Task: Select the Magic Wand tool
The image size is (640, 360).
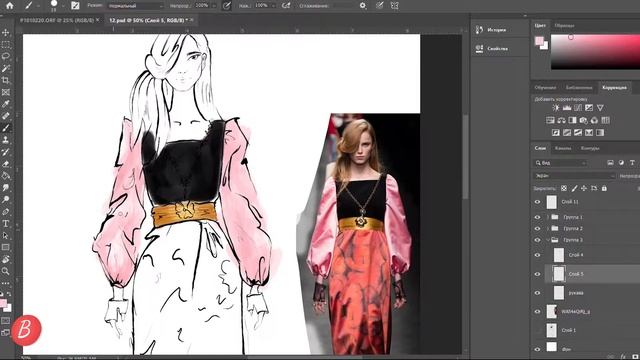Action: tap(6, 68)
